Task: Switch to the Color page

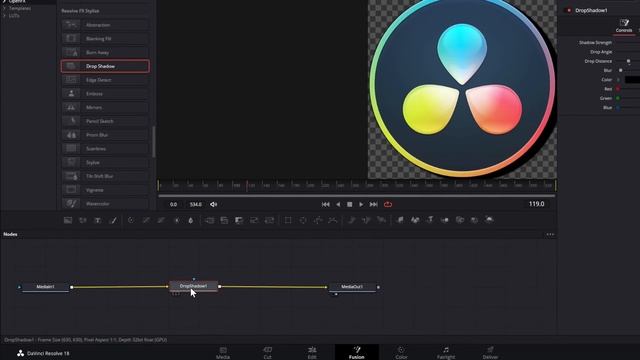Action: 401,353
